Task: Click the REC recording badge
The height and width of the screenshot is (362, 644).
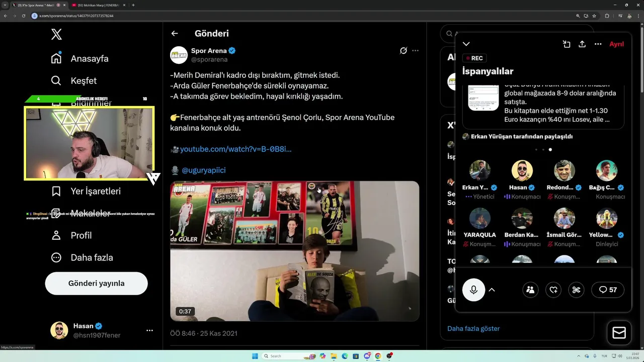Action: pyautogui.click(x=474, y=58)
